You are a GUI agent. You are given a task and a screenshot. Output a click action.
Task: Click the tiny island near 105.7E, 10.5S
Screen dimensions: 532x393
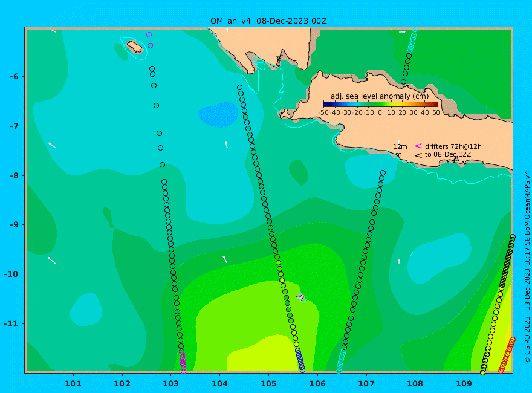[300, 297]
